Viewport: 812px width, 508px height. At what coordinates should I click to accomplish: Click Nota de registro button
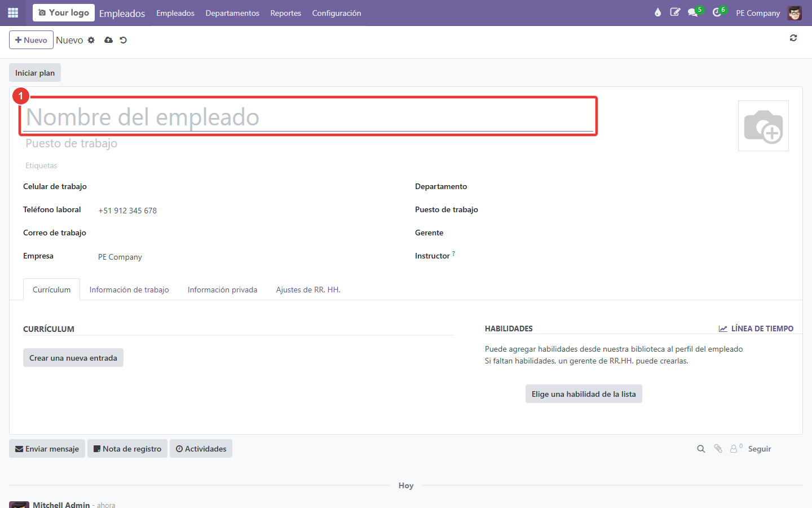tap(127, 449)
